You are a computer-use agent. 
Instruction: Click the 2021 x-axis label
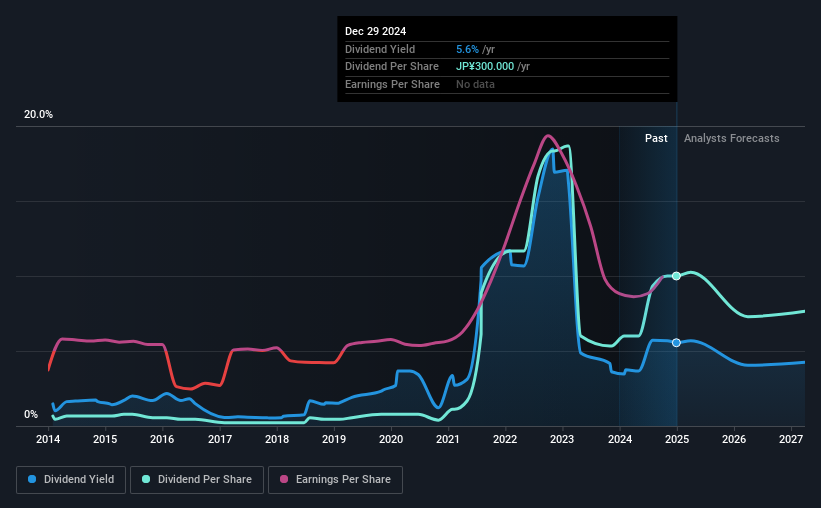(448, 439)
